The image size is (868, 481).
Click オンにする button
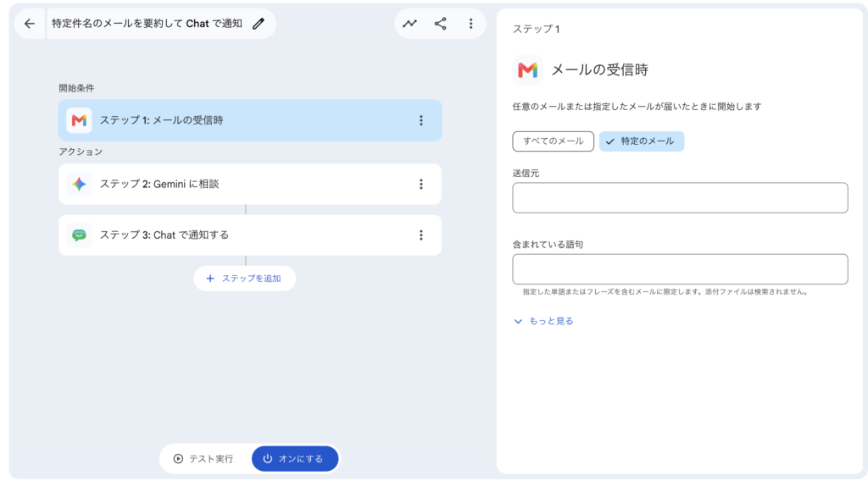(x=295, y=458)
